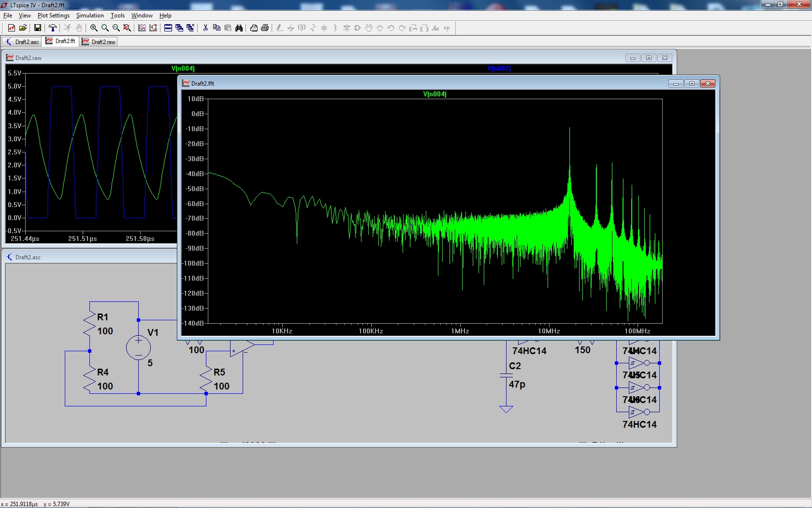
Task: Switch to the Draft2.asc tab
Action: pos(22,42)
